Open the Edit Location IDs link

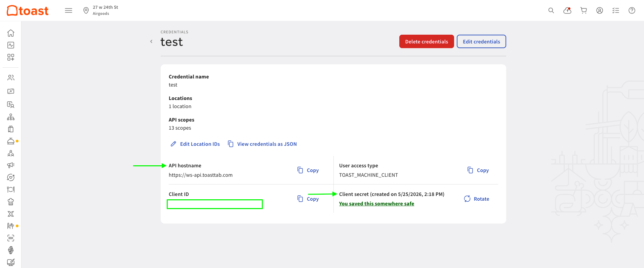click(x=195, y=144)
